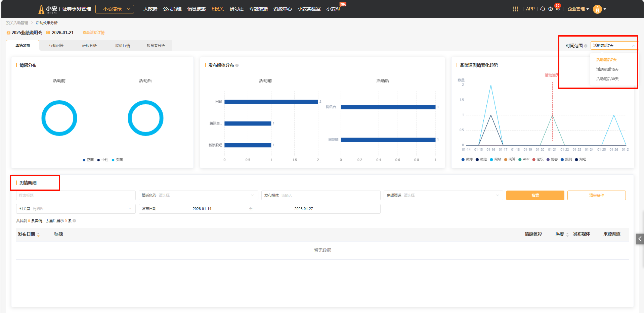The image size is (644, 313).
Task: Toggle 博客 series in trend chart legend
Action: [x=552, y=159]
